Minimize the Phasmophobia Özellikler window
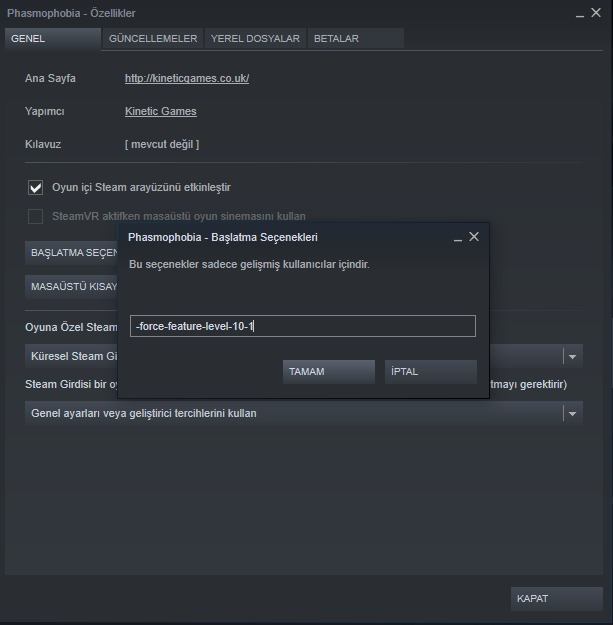The height and width of the screenshot is (625, 613). (580, 14)
